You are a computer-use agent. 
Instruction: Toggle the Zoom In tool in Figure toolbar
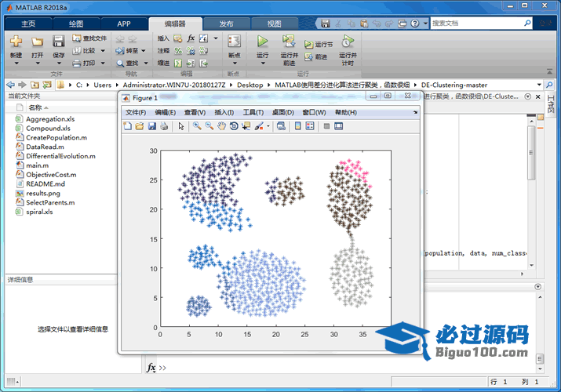[x=197, y=126]
